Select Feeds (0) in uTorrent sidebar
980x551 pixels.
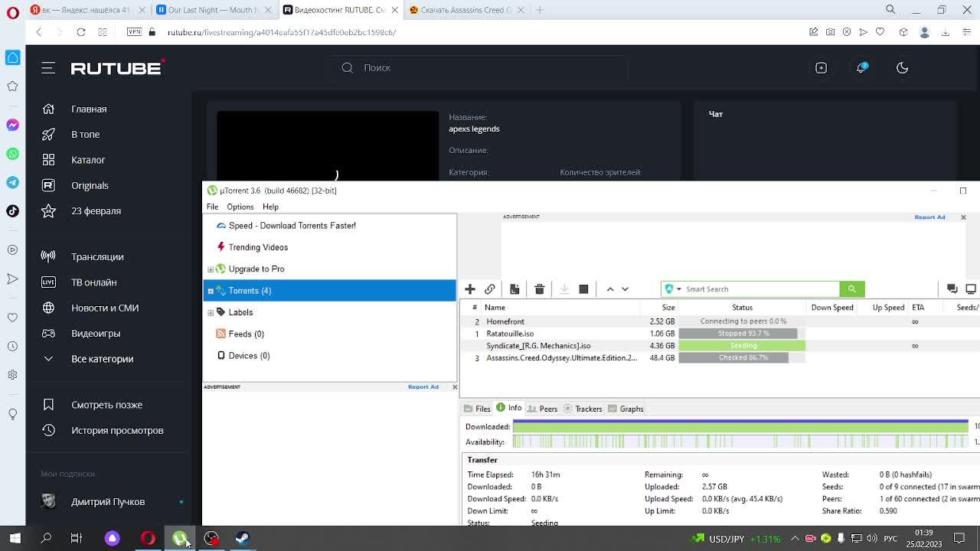point(246,334)
